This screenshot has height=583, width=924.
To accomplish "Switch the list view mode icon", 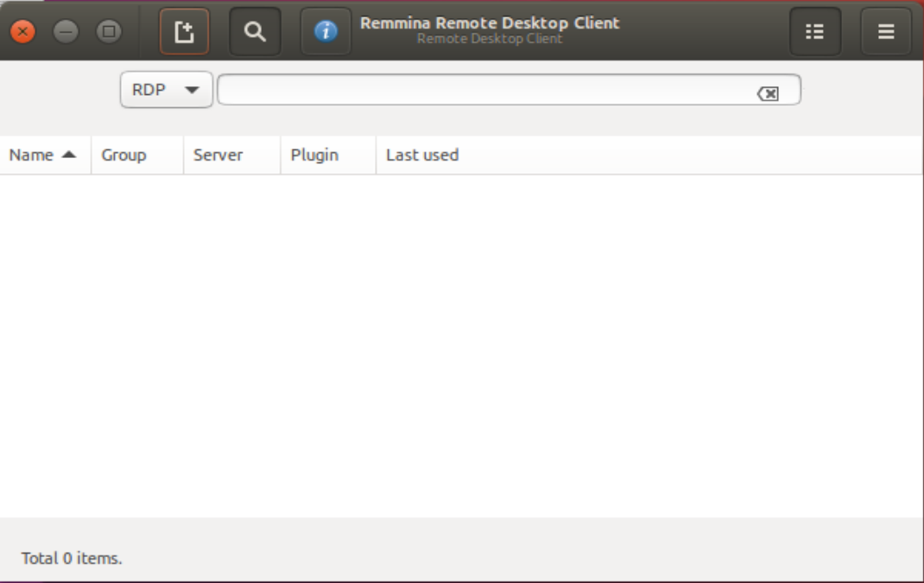I will click(814, 32).
